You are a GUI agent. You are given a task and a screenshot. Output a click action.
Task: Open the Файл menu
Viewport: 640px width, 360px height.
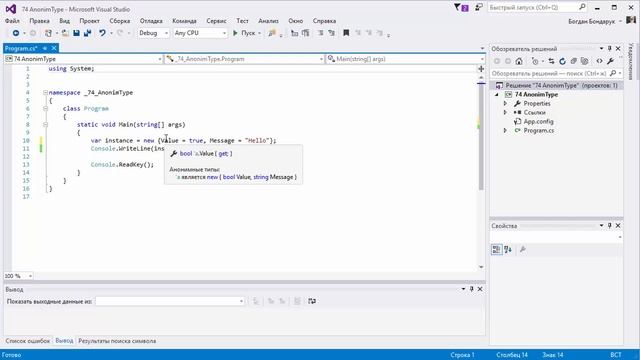12,21
